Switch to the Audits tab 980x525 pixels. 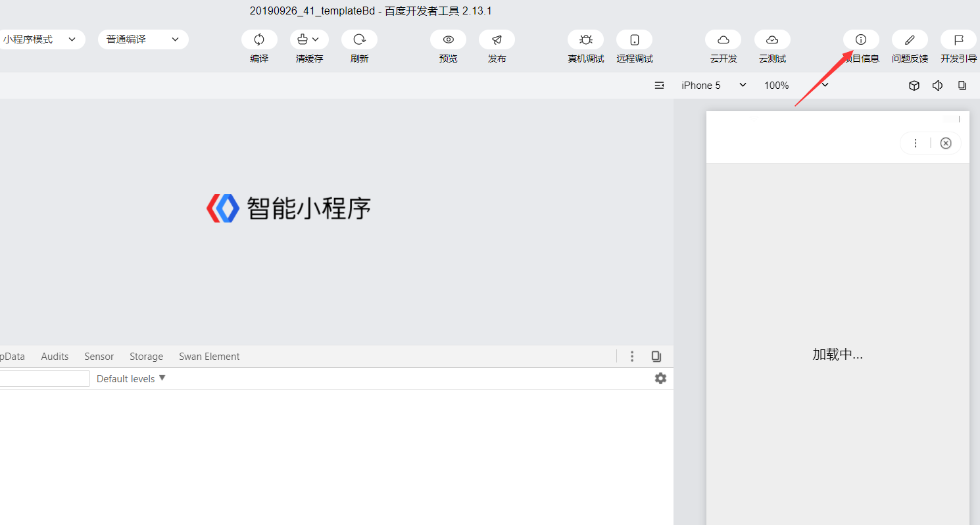point(55,356)
